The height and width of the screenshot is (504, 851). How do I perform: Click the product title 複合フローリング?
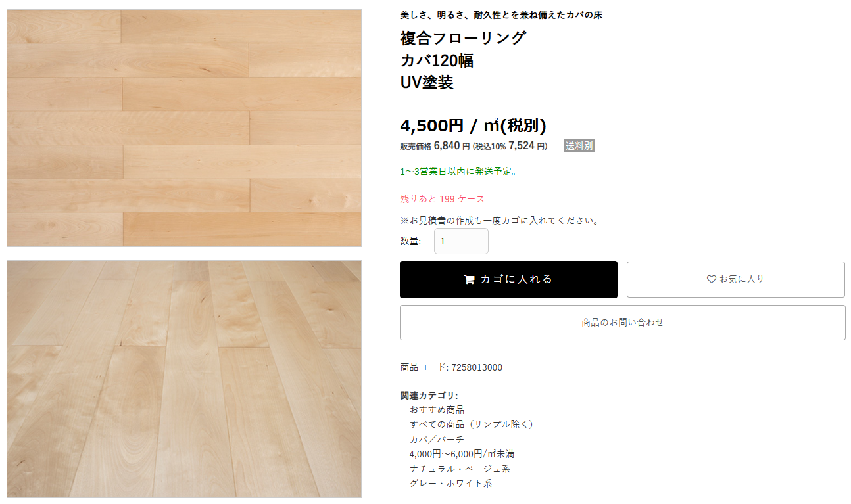[463, 38]
